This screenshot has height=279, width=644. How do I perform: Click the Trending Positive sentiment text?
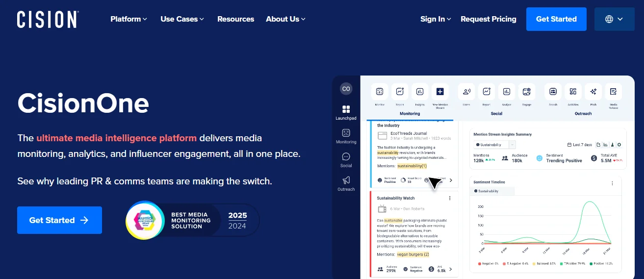coord(564,161)
